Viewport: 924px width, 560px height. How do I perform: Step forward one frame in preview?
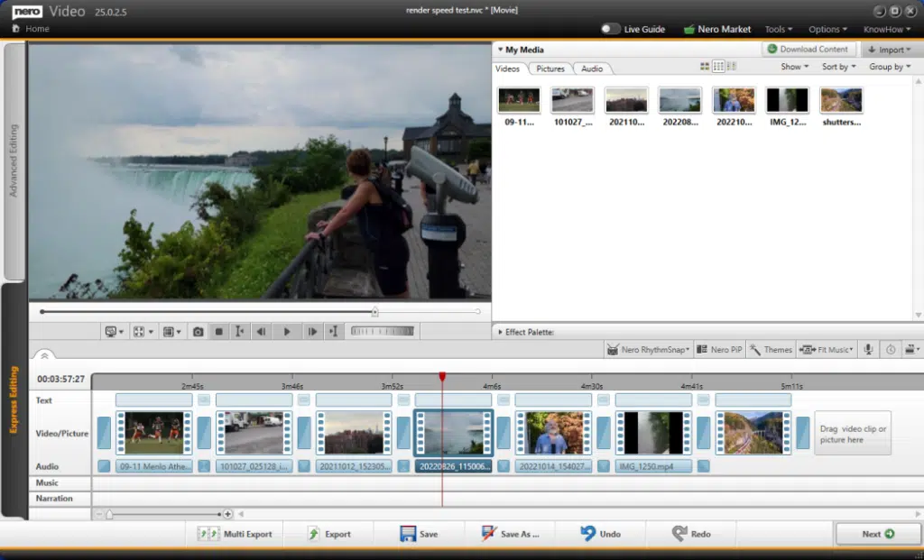coord(312,332)
